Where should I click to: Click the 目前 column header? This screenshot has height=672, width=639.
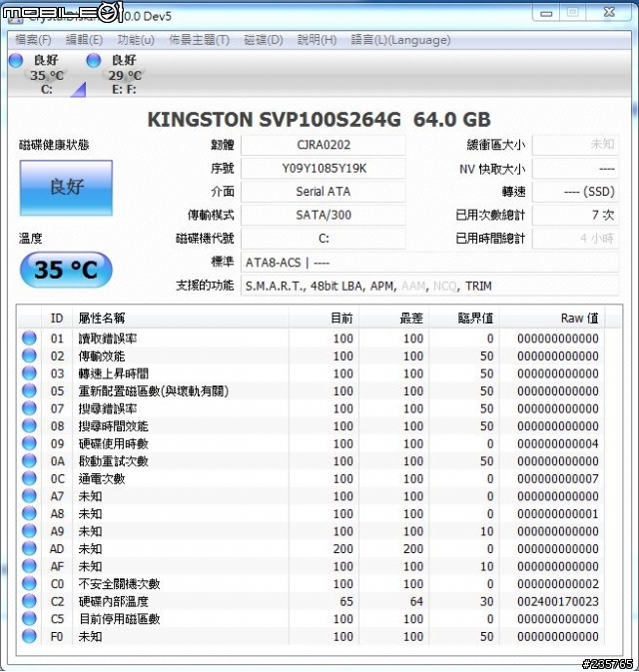click(x=324, y=318)
